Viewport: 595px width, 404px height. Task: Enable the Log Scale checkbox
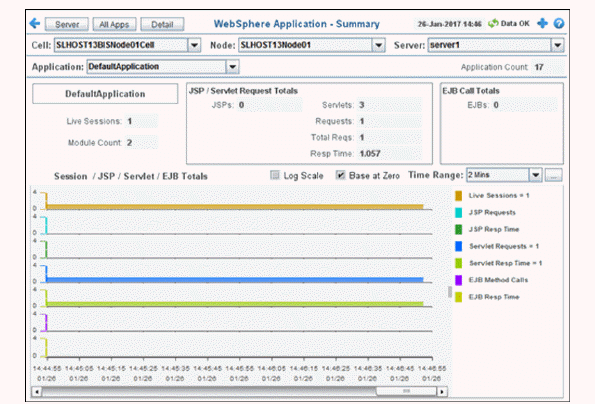[275, 175]
